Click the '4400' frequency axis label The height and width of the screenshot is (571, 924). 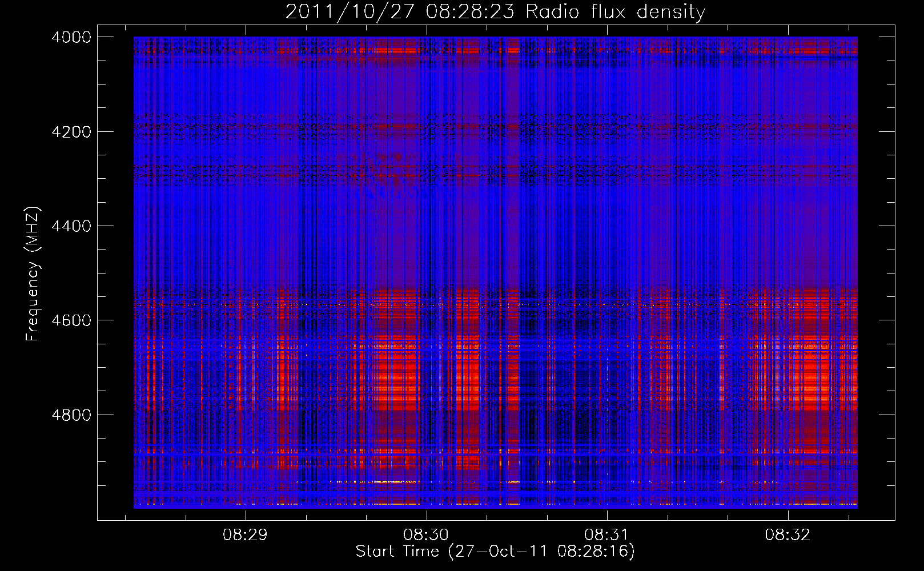click(x=71, y=226)
